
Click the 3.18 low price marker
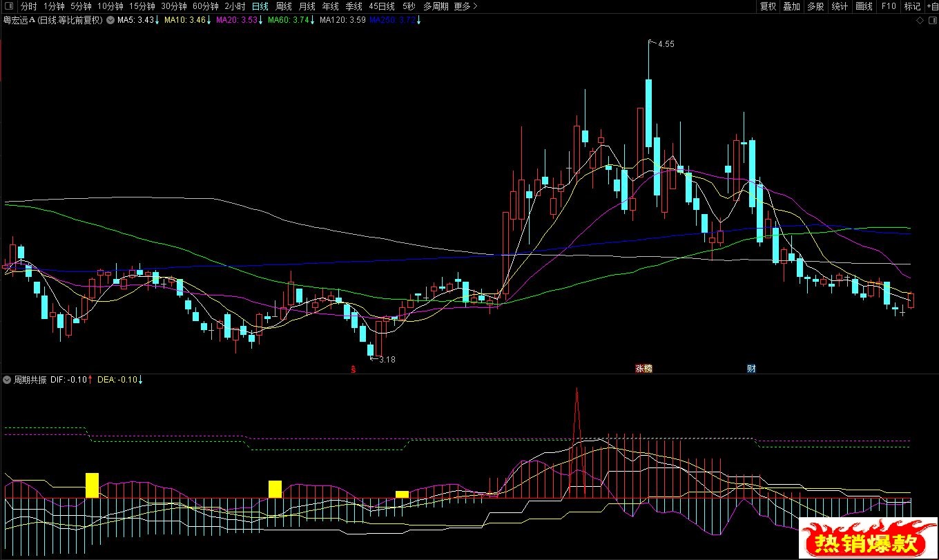tap(387, 359)
